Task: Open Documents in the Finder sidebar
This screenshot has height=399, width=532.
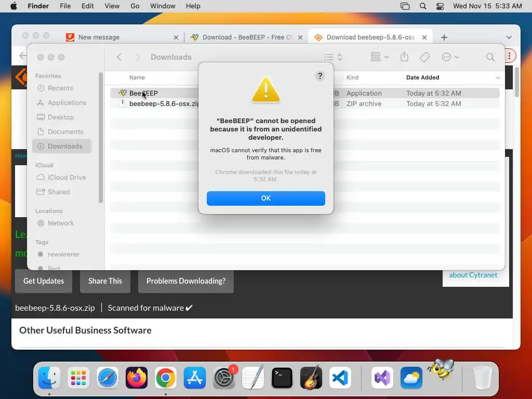Action: [x=60, y=131]
